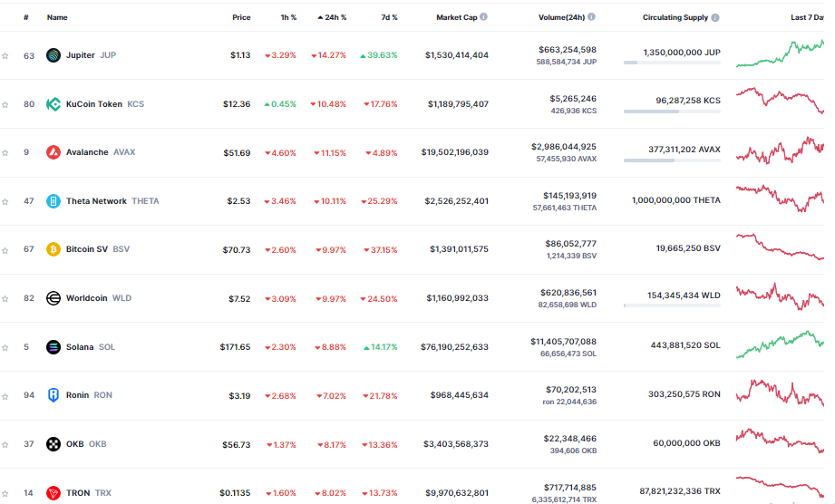Open the Ronin RON coin page
835x504 pixels.
point(89,395)
